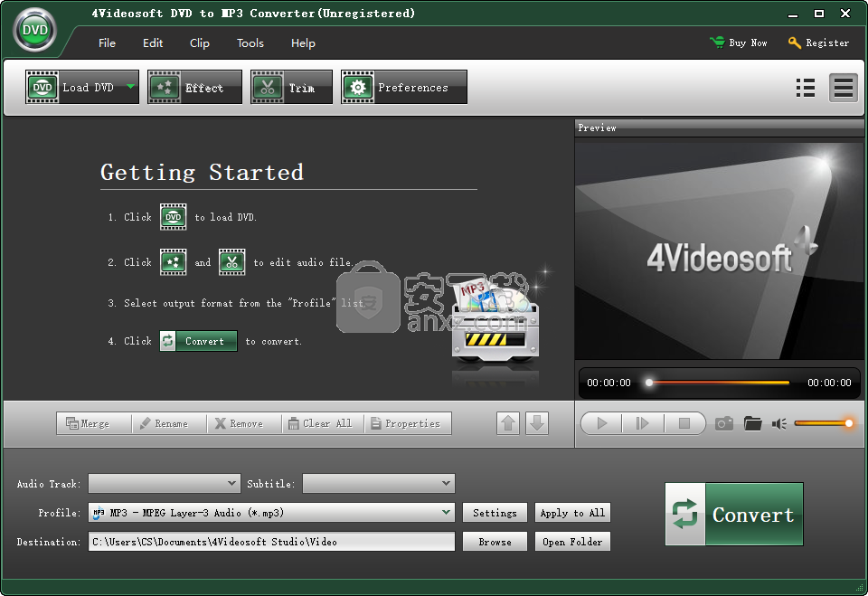The image size is (868, 596).
Task: Take a snapshot with the camera icon
Action: click(x=724, y=424)
